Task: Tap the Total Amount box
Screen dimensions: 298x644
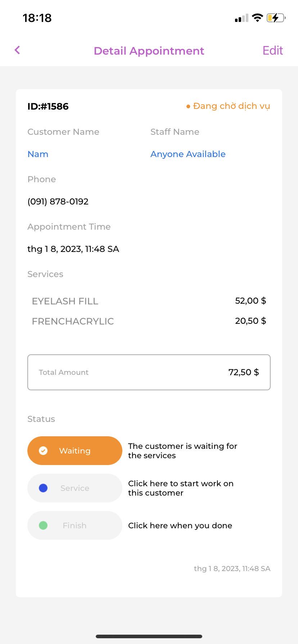Action: (x=149, y=372)
